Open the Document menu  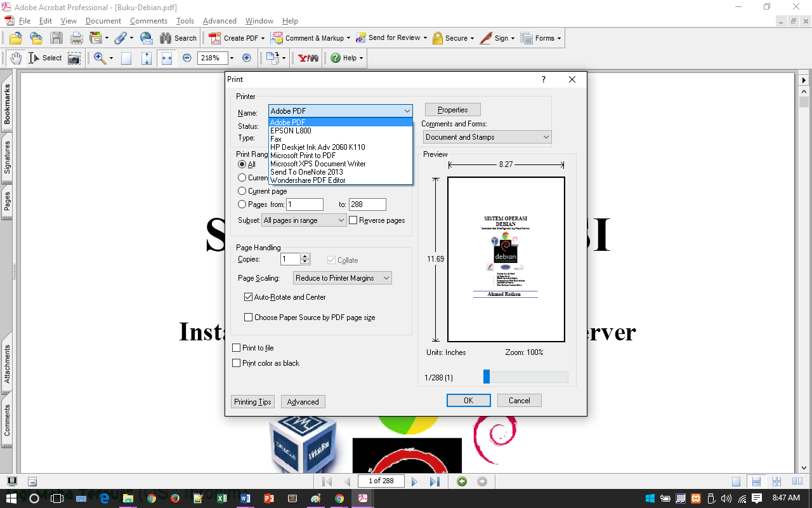103,21
